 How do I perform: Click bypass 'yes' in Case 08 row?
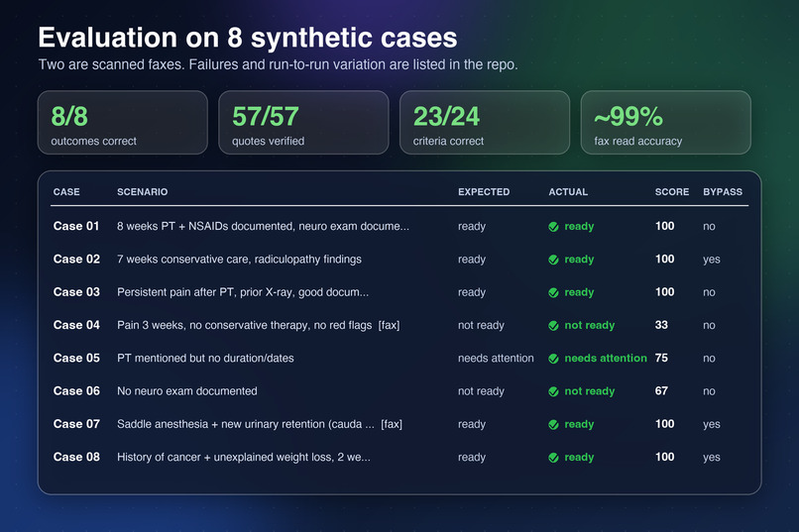(712, 458)
